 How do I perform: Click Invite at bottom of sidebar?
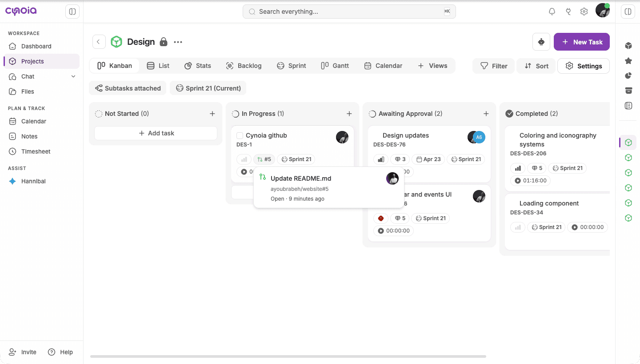coord(23,352)
